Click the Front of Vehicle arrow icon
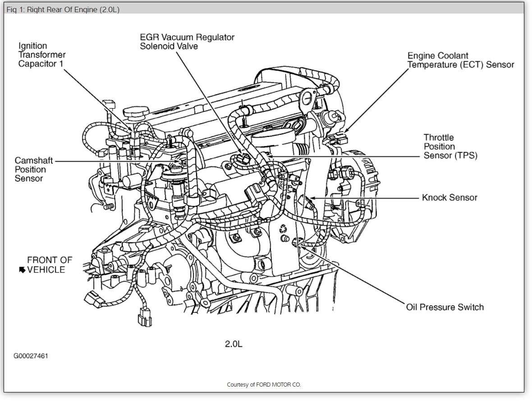The image size is (532, 401). coord(23,270)
